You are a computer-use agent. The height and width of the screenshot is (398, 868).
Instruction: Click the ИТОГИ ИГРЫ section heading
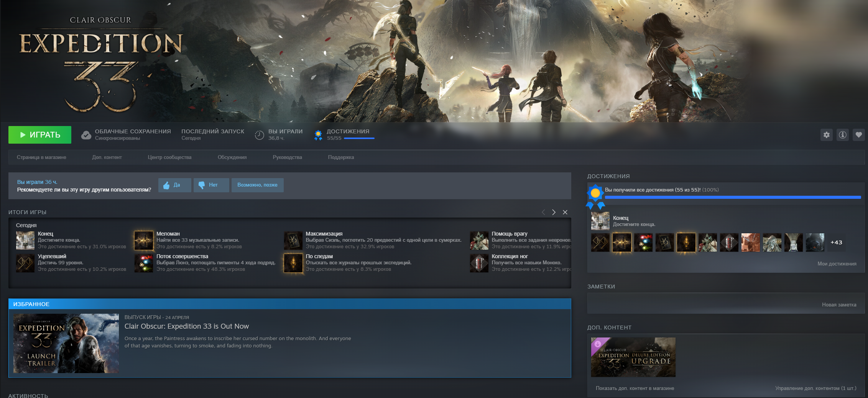click(27, 212)
